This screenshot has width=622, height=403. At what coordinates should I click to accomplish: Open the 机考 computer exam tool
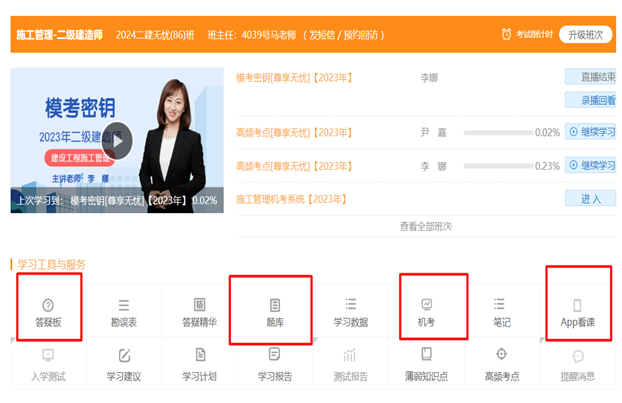pos(426,313)
